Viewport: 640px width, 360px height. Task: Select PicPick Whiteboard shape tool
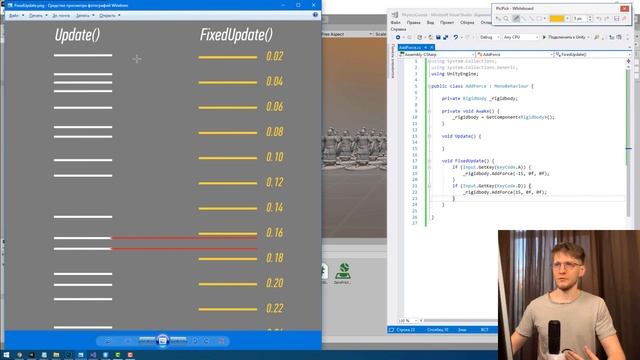[539, 18]
